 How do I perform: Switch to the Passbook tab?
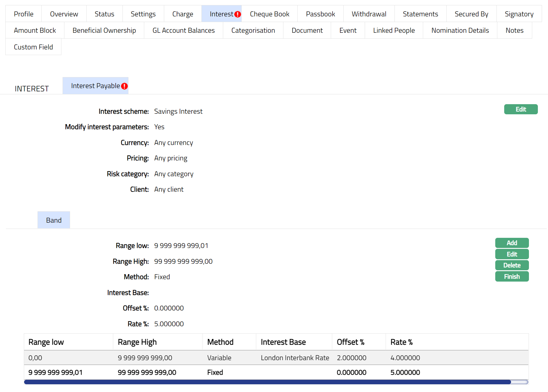[x=320, y=14]
